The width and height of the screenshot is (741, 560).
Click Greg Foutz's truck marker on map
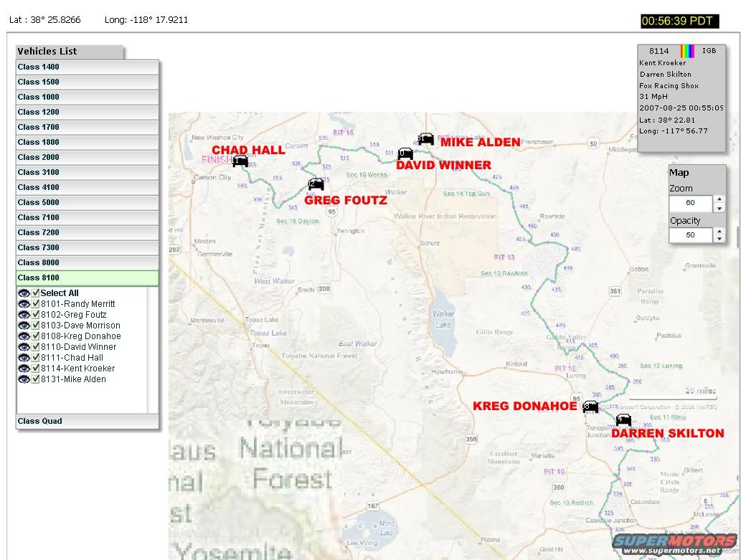point(316,185)
